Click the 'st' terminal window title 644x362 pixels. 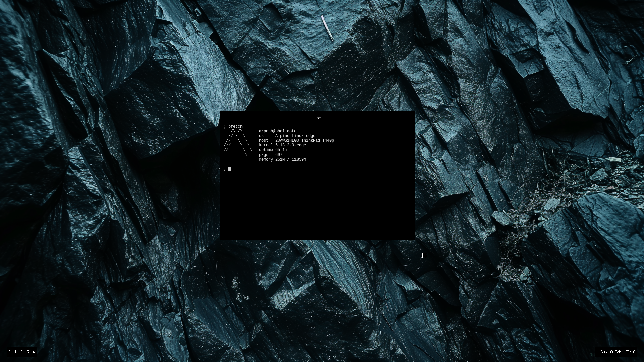coord(319,118)
